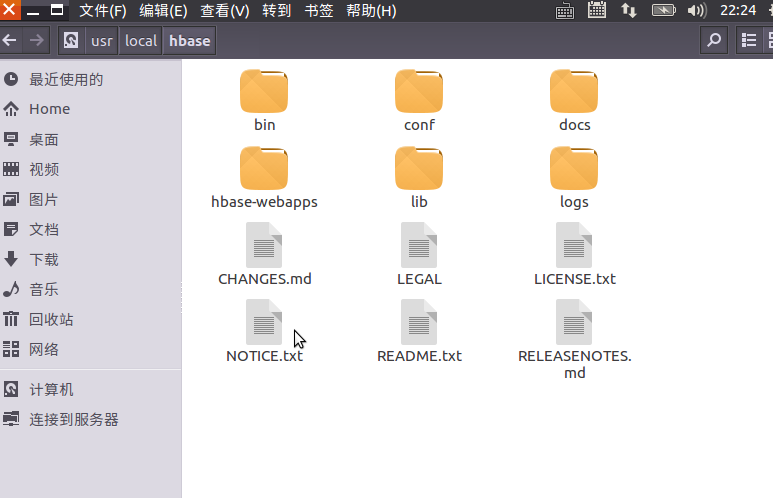Open the 转到 Go menu
The height and width of the screenshot is (498, 773).
(277, 10)
